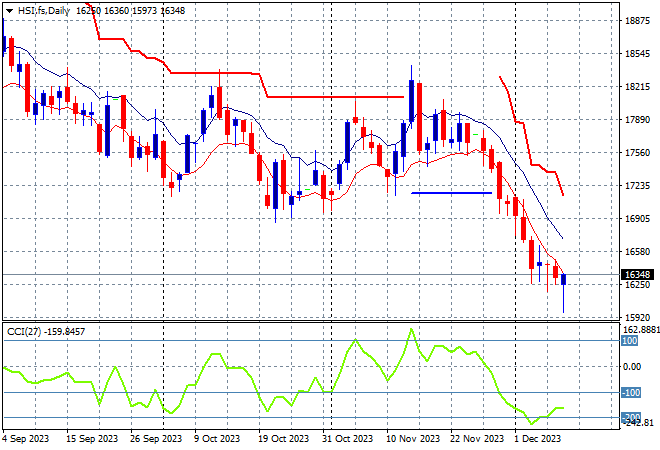
Task: Click the short blue horizontal support line
Action: click(x=450, y=192)
